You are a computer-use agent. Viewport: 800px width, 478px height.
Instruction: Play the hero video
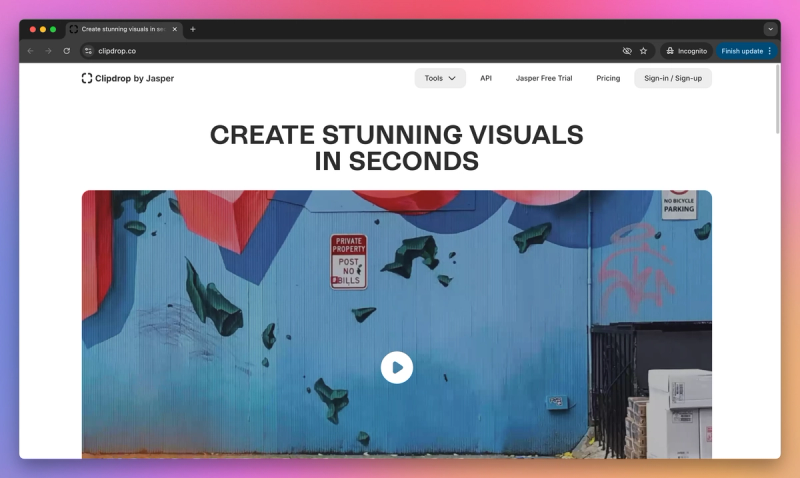(397, 367)
